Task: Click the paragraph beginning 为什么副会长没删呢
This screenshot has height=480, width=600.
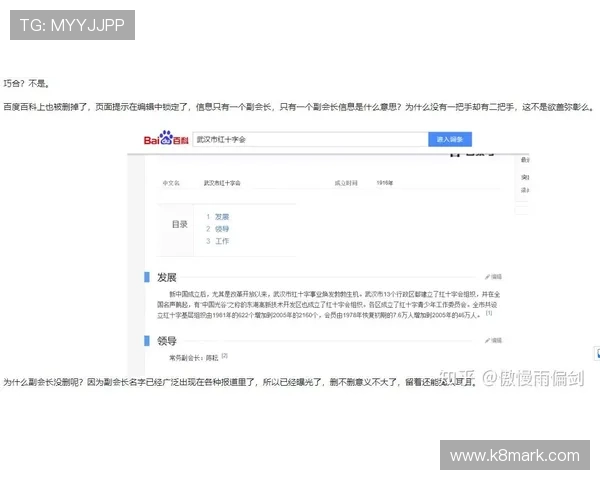Action: point(240,382)
